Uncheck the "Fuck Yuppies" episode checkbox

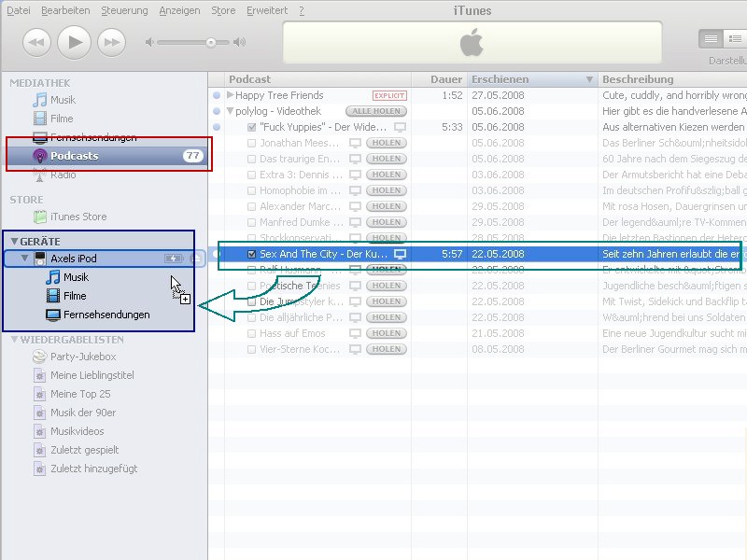(x=251, y=127)
